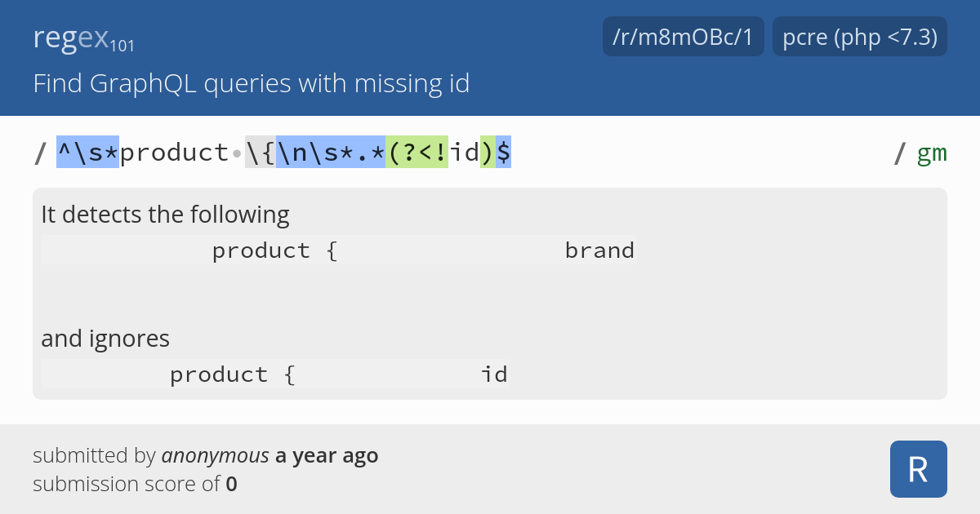This screenshot has width=980, height=514.
Task: Click the first product { code sample
Action: tap(275, 250)
